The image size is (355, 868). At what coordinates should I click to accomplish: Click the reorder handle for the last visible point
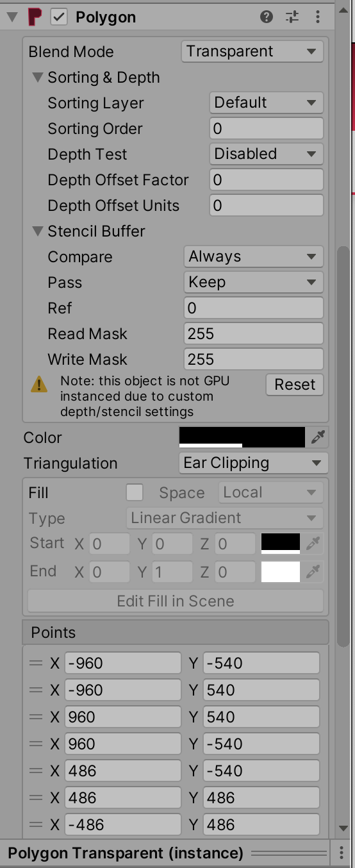[36, 825]
